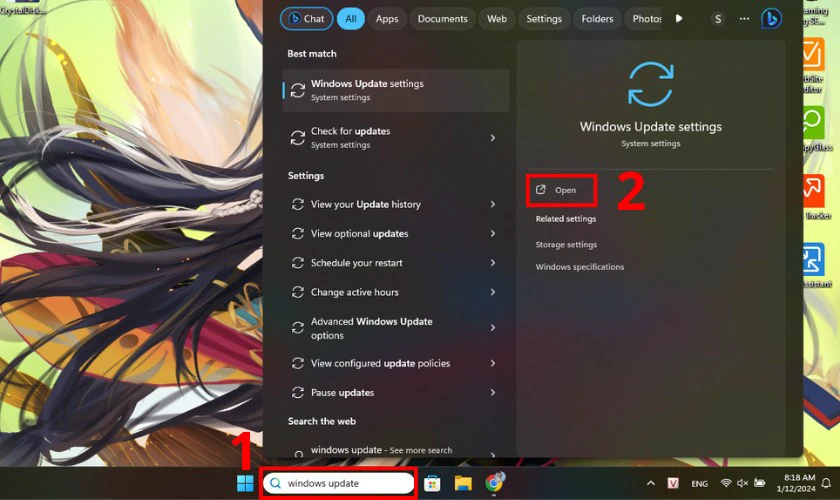The height and width of the screenshot is (500, 840).
Task: Open the S user account button
Action: (x=718, y=19)
